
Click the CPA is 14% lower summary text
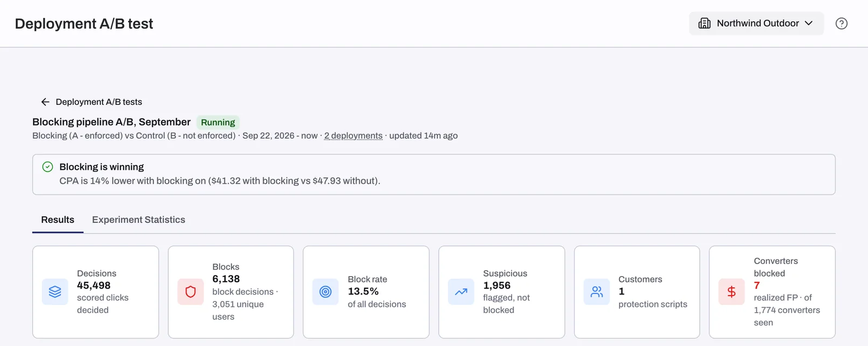coord(220,181)
